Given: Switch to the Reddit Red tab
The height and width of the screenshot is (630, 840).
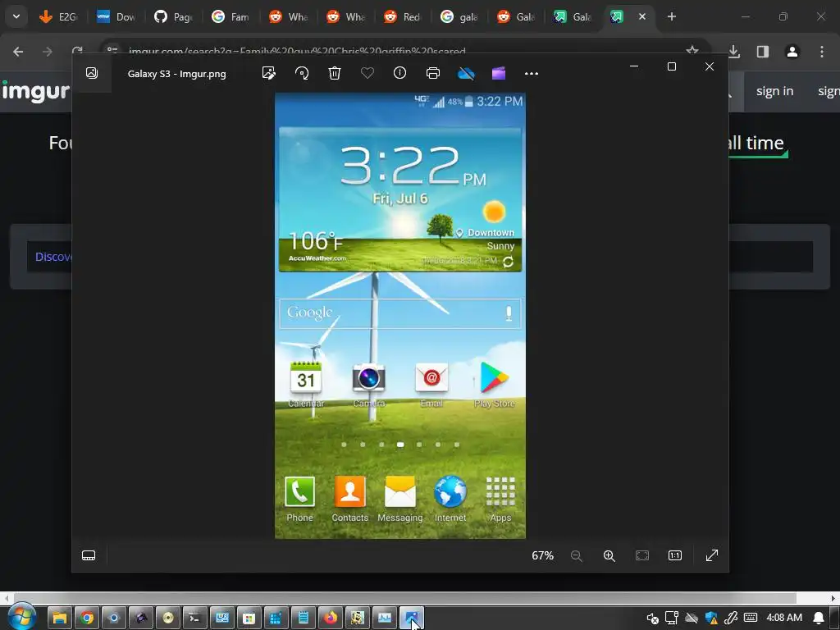Looking at the screenshot, I should click(403, 16).
